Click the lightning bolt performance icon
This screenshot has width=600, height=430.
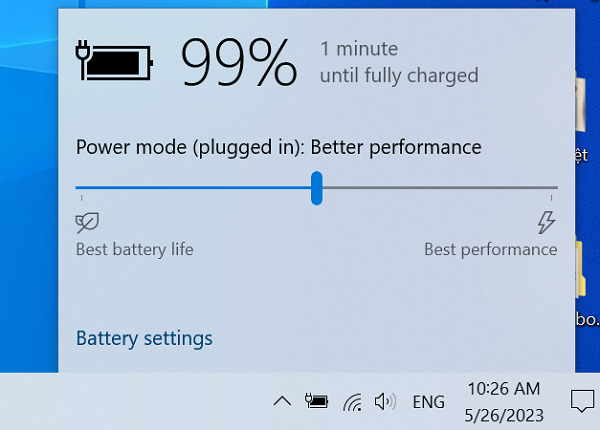click(x=546, y=222)
